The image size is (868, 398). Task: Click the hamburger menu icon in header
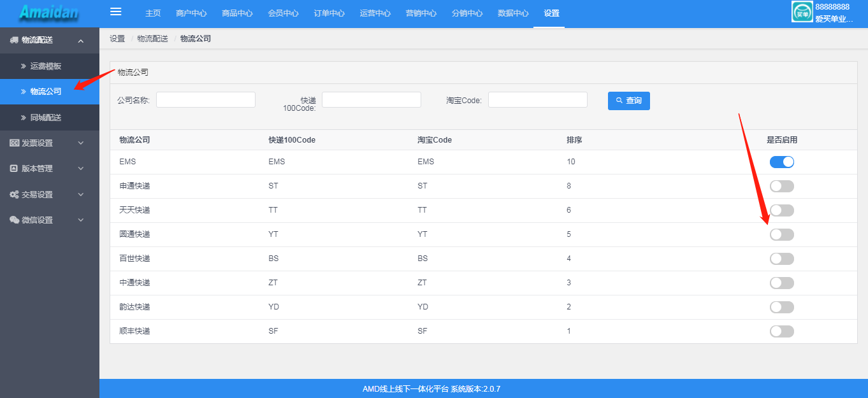(x=115, y=11)
